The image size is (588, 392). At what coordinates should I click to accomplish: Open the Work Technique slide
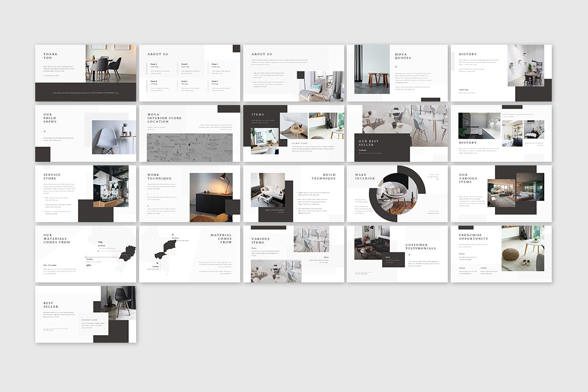click(x=189, y=193)
